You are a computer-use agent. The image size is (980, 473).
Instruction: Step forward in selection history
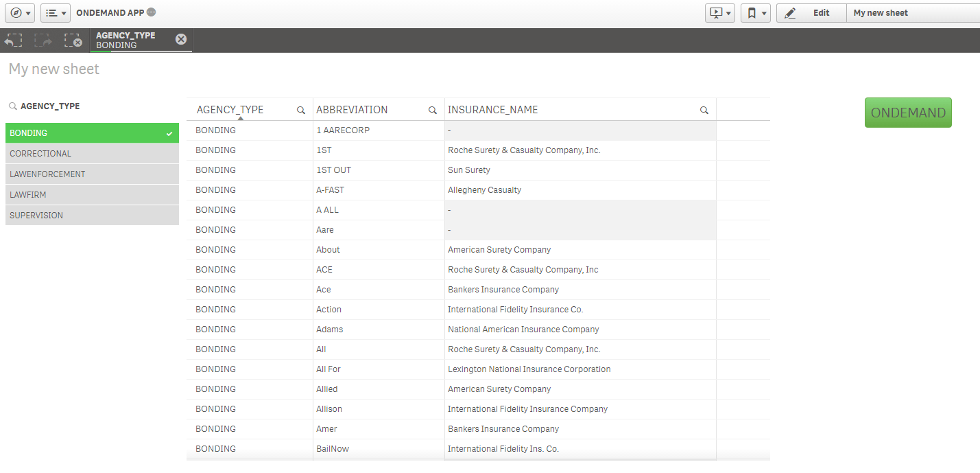[43, 40]
